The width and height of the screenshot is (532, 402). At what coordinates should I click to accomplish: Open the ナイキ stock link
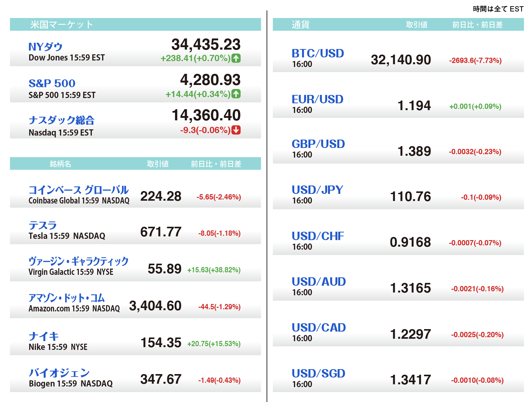(x=43, y=336)
